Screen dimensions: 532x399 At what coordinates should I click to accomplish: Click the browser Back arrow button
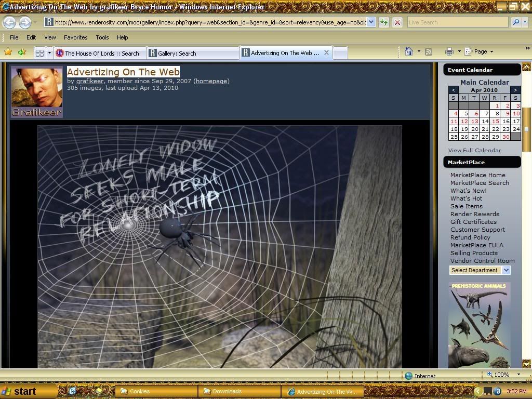pos(9,22)
